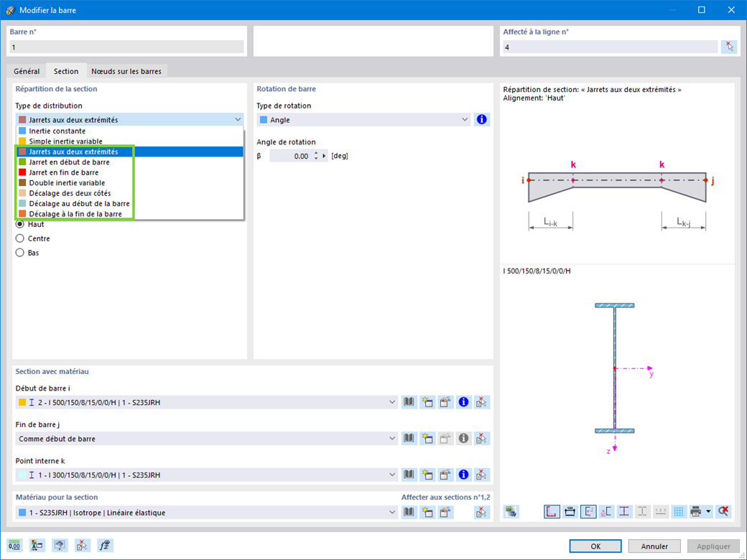The width and height of the screenshot is (747, 560).
Task: Open the print options dropdown arrow
Action: tap(708, 512)
